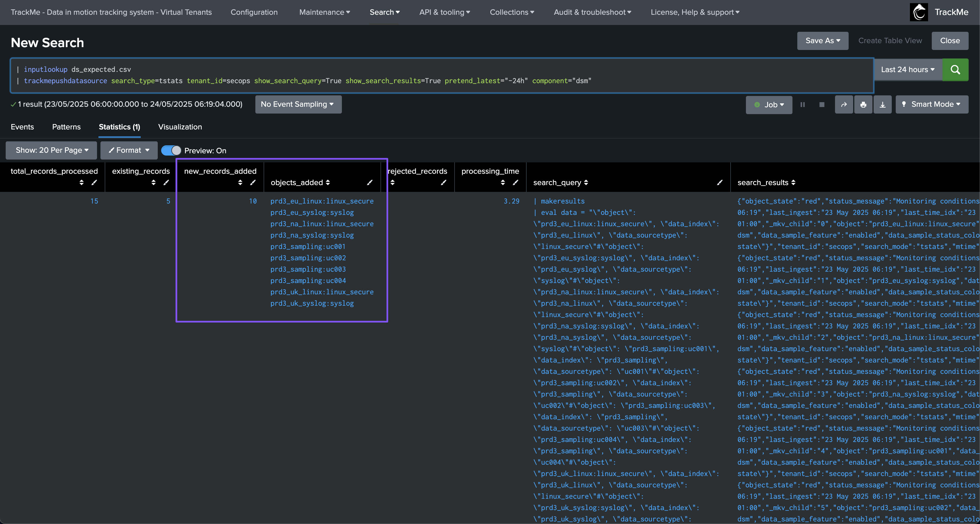This screenshot has width=980, height=524.
Task: Click pencil icon on search_query column
Action: click(x=720, y=183)
